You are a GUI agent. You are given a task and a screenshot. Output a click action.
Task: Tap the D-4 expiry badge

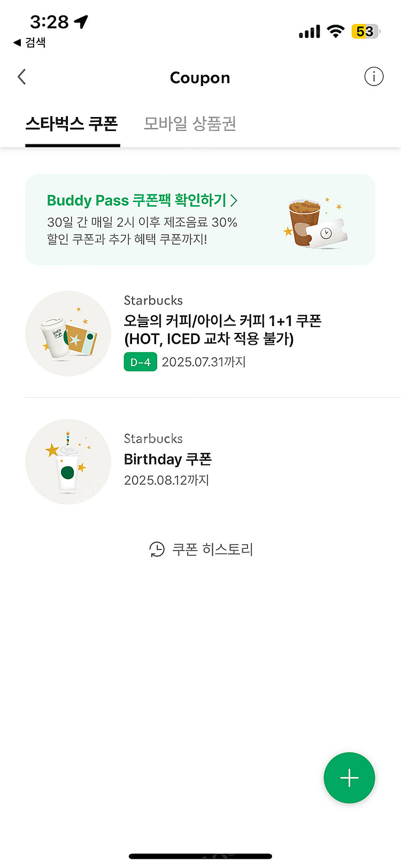click(x=140, y=362)
